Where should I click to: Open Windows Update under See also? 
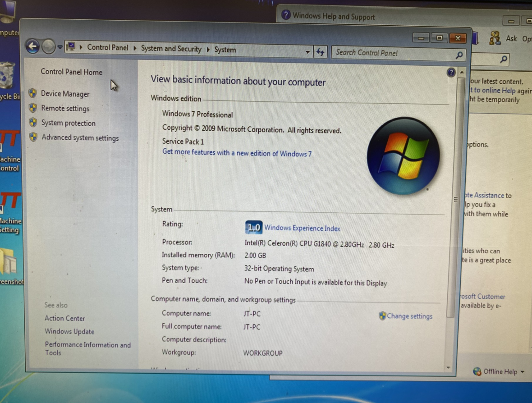(69, 331)
